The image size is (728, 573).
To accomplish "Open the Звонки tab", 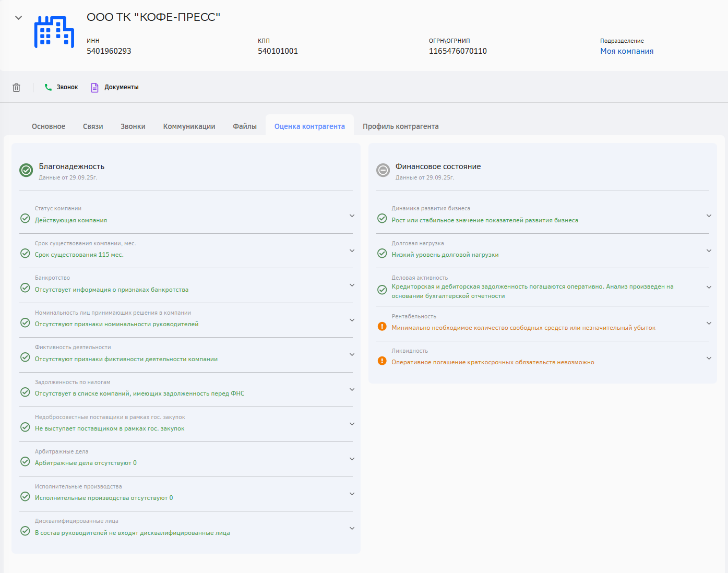I will coord(133,126).
